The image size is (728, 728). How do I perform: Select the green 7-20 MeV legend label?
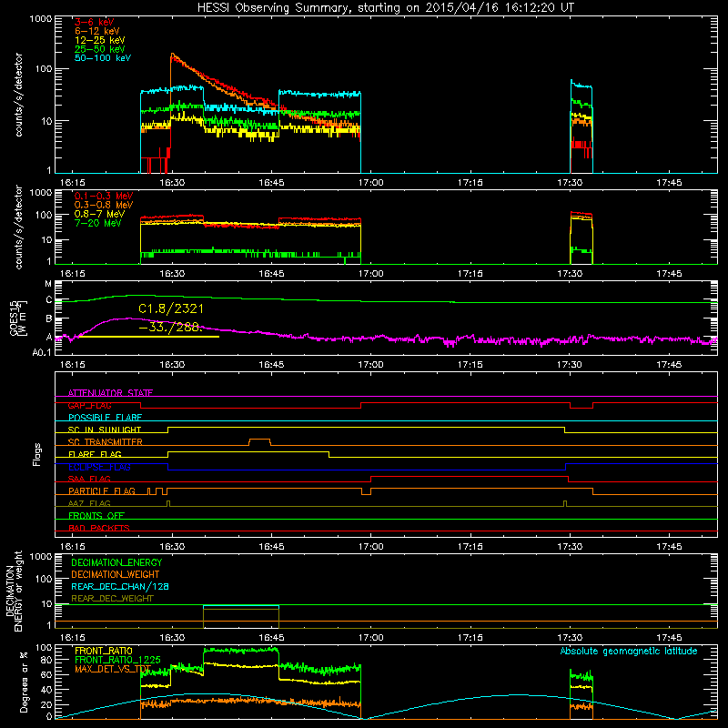[x=98, y=223]
